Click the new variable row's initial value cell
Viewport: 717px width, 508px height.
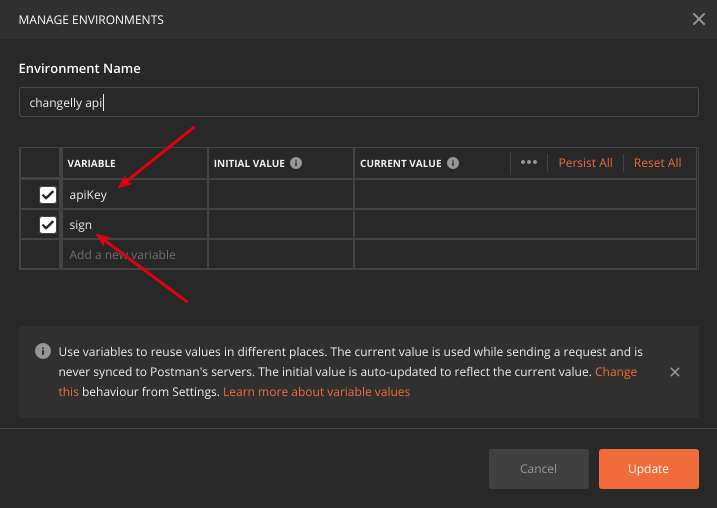click(x=281, y=255)
